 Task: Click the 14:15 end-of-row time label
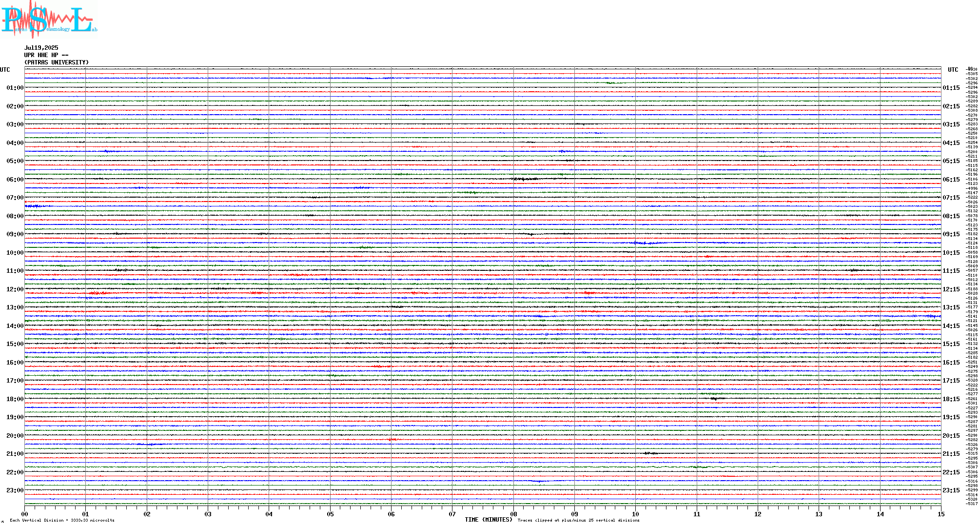(951, 326)
